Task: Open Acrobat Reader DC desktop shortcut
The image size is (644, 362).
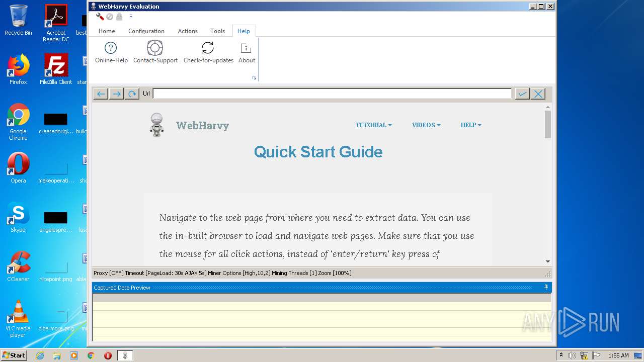Action: pos(56,23)
